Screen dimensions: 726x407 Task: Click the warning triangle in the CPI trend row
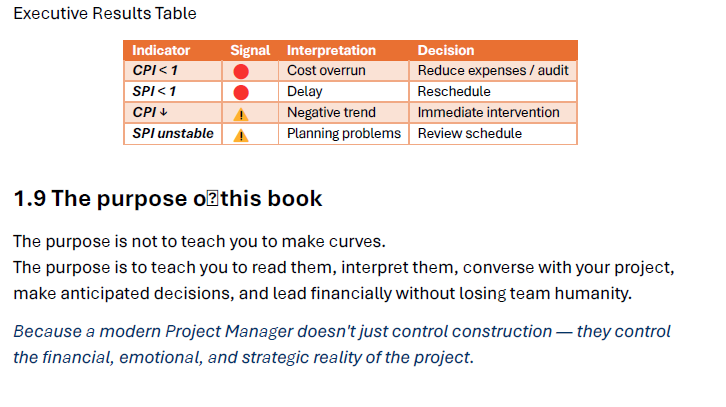[241, 114]
